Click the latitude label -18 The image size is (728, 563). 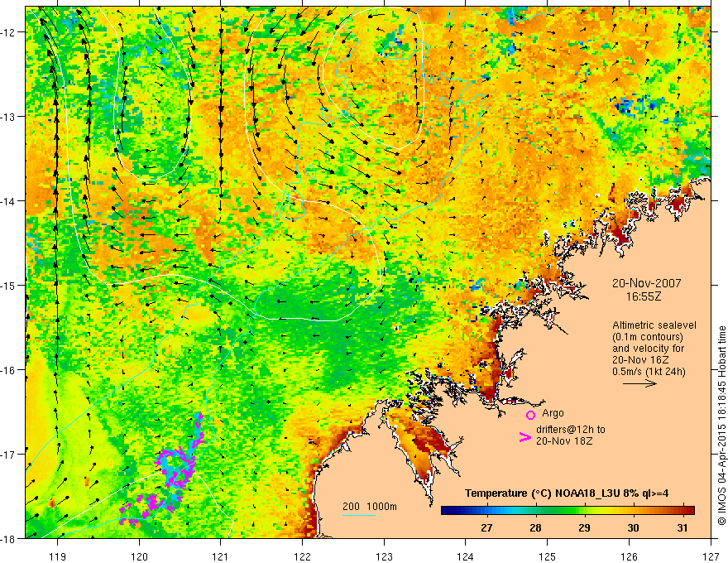8,538
